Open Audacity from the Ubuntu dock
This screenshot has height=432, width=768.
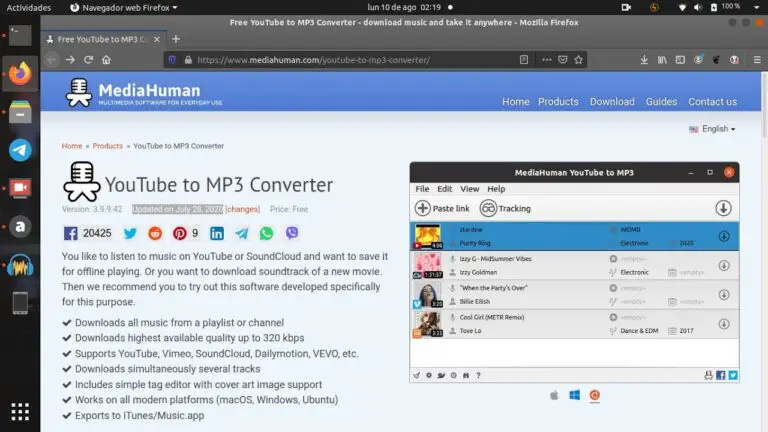20,265
